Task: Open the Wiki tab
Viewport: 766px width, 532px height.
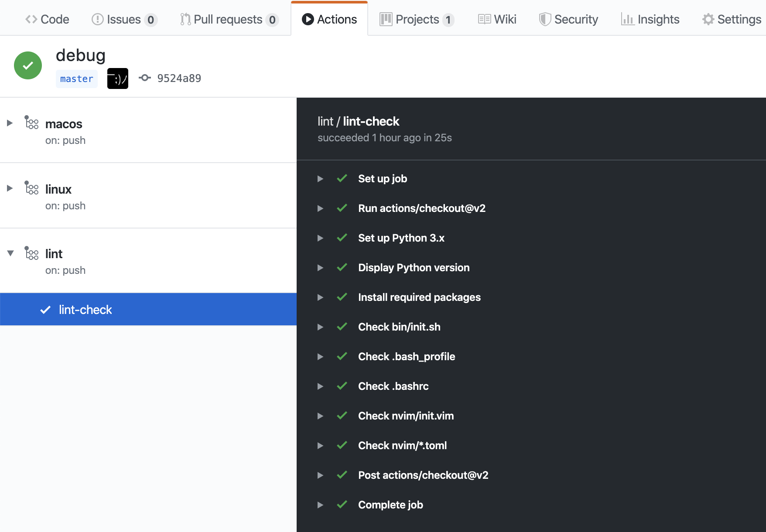Action: point(497,19)
